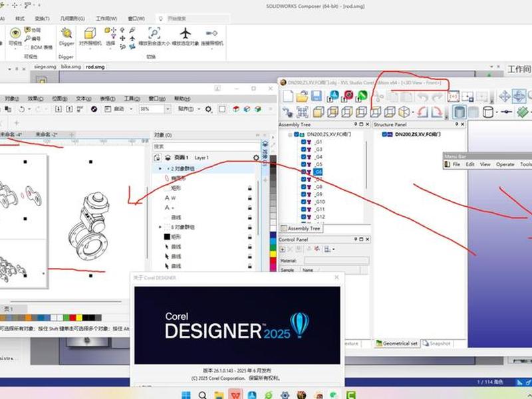Image resolution: width=532 pixels, height=399 pixels.
Task: Uncheck the _G9 checkbox in Assembly Tree
Action: 304,194
